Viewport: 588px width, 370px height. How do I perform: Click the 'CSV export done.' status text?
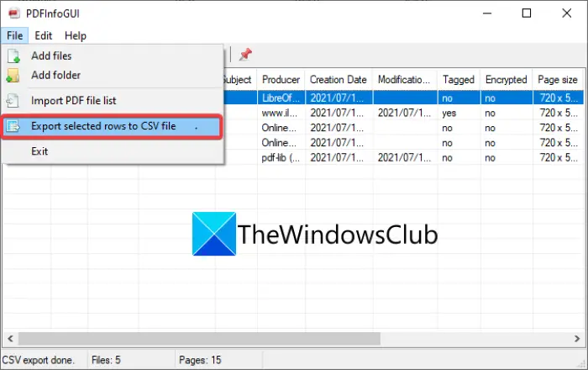click(x=39, y=360)
